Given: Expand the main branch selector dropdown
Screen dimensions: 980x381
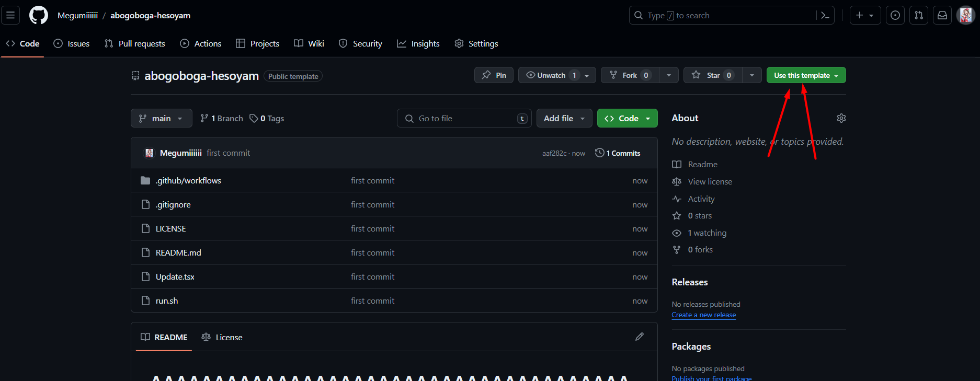Looking at the screenshot, I should click(161, 119).
